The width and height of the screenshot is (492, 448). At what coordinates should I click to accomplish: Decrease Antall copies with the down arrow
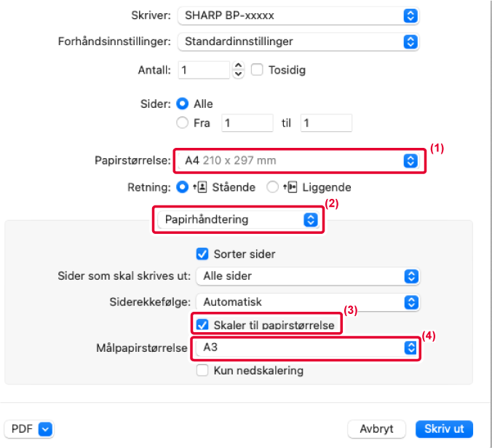point(239,74)
